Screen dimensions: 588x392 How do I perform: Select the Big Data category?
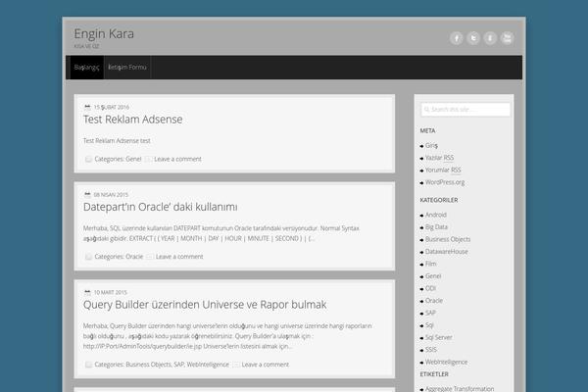click(x=436, y=227)
